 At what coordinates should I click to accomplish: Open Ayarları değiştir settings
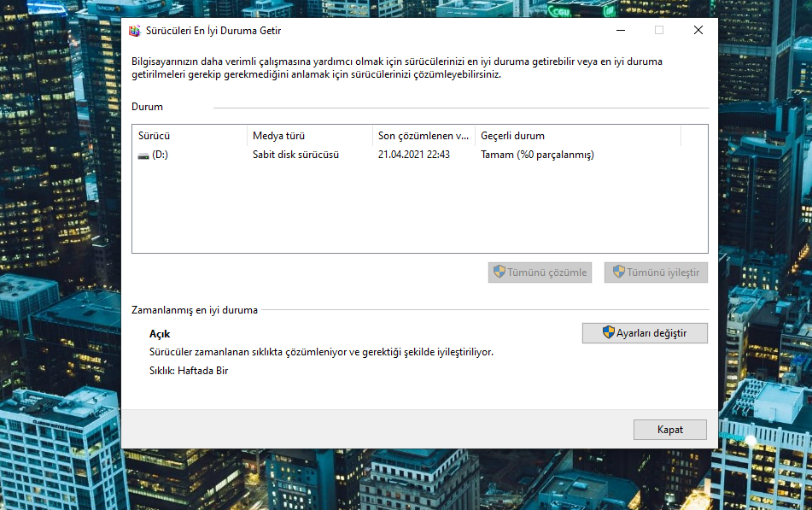point(645,333)
